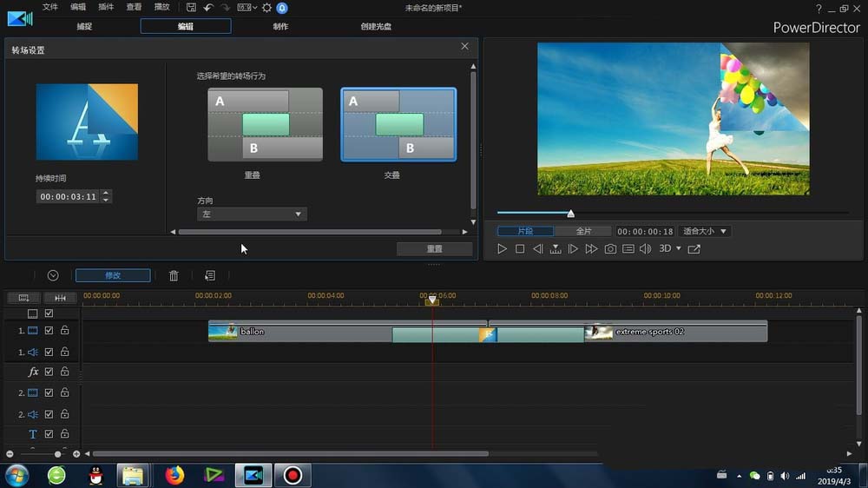The image size is (868, 488).
Task: Open the 文件 menu
Action: click(x=50, y=7)
